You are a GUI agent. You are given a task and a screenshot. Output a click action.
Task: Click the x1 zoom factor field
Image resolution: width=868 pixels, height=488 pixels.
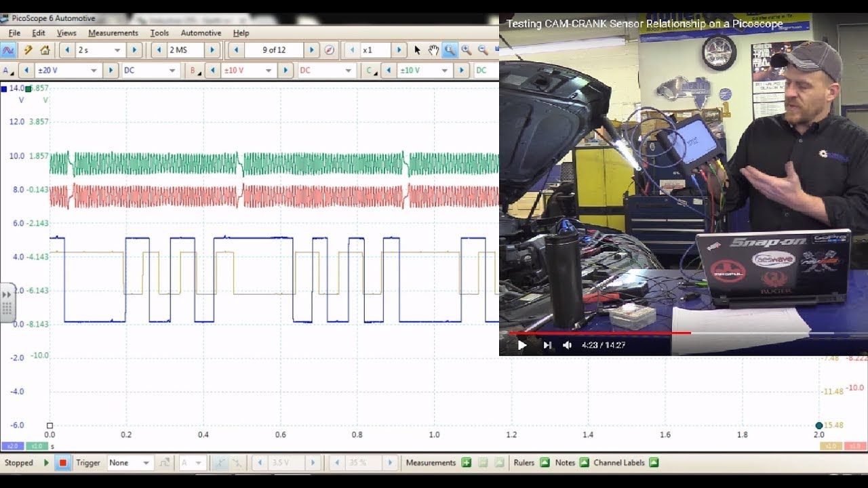point(375,50)
